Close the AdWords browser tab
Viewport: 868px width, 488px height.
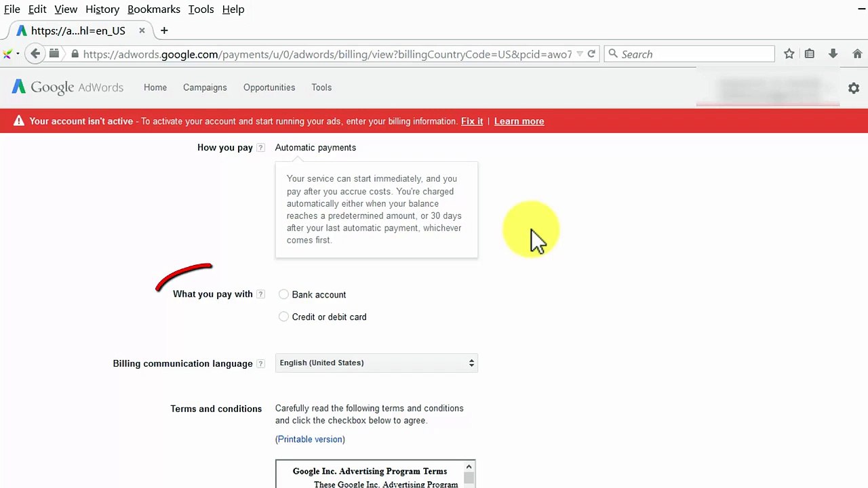click(142, 30)
